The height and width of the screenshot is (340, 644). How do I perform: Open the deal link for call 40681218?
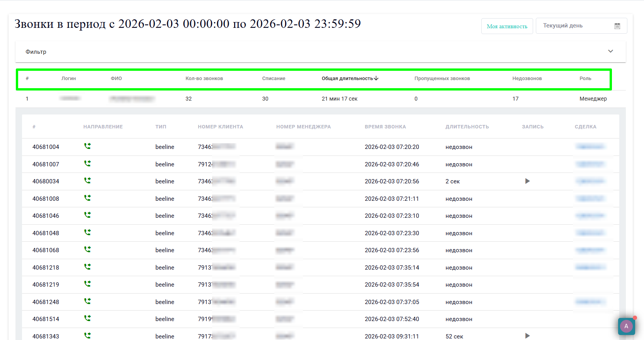pyautogui.click(x=590, y=267)
